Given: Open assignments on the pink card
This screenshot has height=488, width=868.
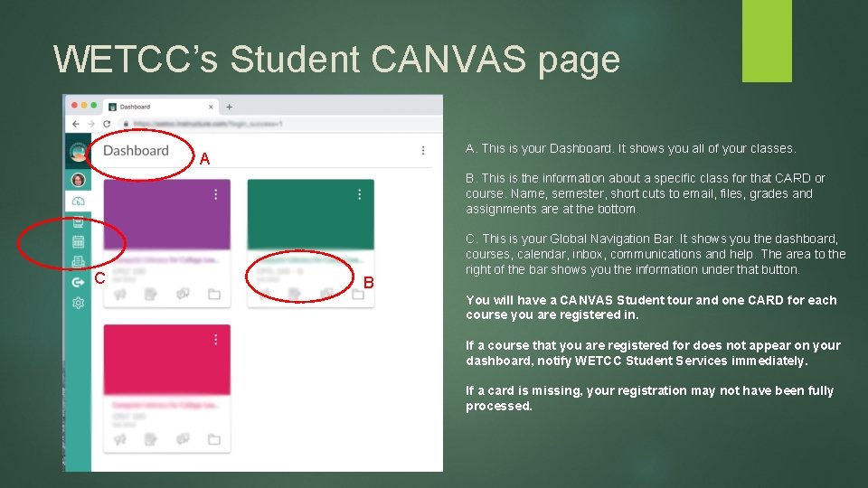Looking at the screenshot, I should pyautogui.click(x=150, y=439).
